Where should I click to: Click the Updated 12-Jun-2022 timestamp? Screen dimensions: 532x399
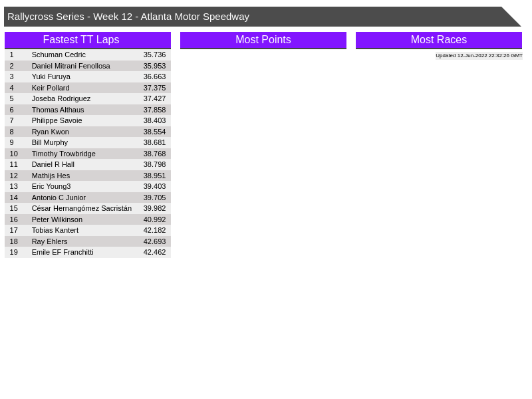coord(479,56)
